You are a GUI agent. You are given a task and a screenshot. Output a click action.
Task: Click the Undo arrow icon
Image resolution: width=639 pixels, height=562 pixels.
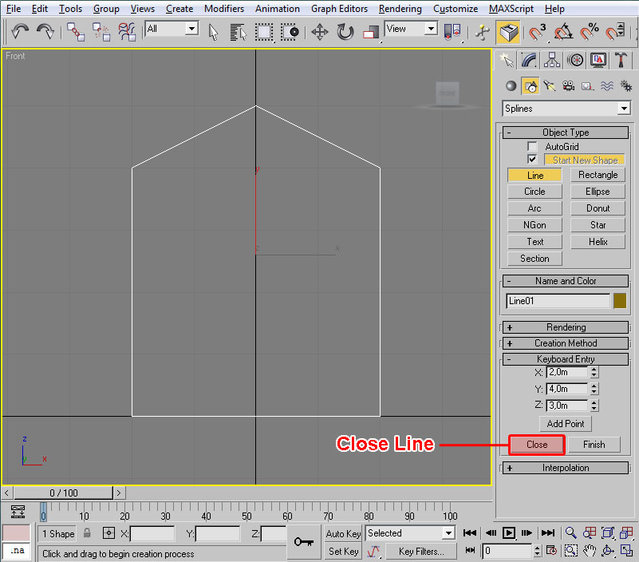(20, 31)
